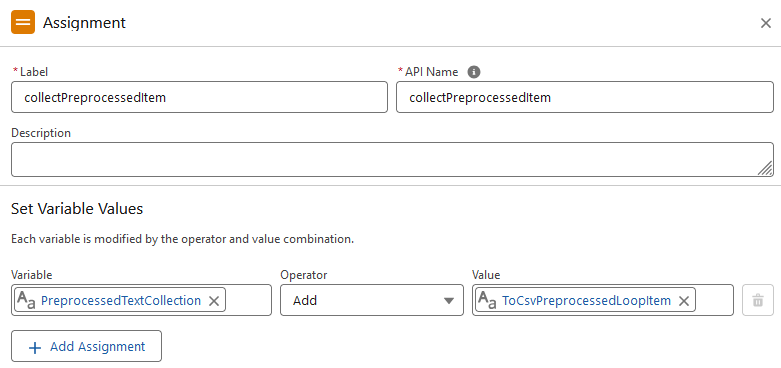Click the Value column label
The image size is (781, 368).
click(486, 275)
